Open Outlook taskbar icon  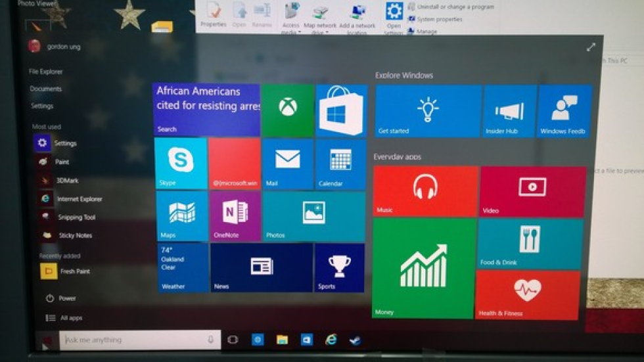click(x=306, y=340)
